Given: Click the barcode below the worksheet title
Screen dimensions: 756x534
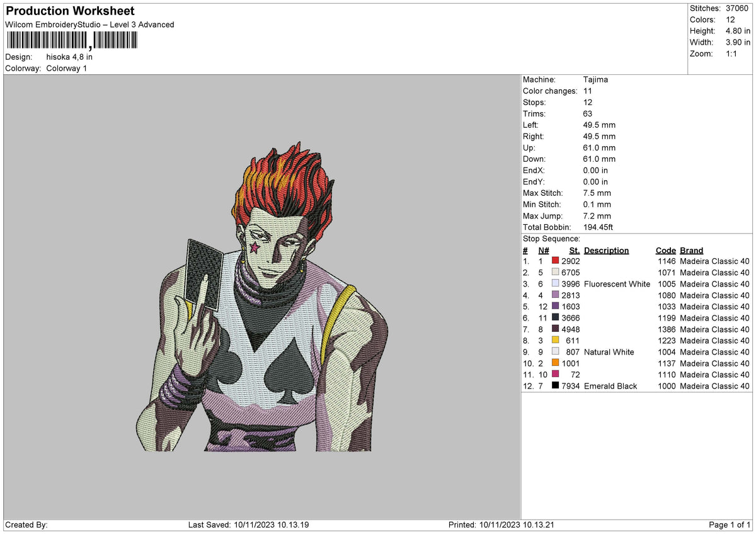Looking at the screenshot, I should [71, 41].
